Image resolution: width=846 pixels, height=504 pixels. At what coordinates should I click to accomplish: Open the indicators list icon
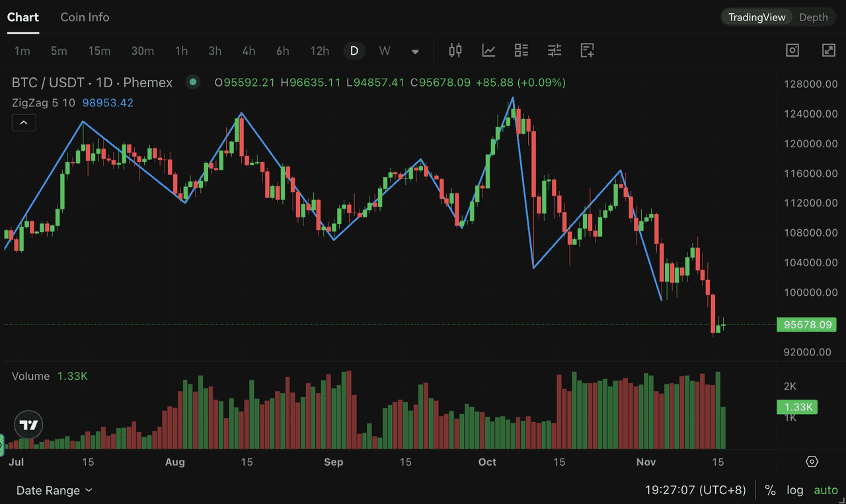(521, 50)
